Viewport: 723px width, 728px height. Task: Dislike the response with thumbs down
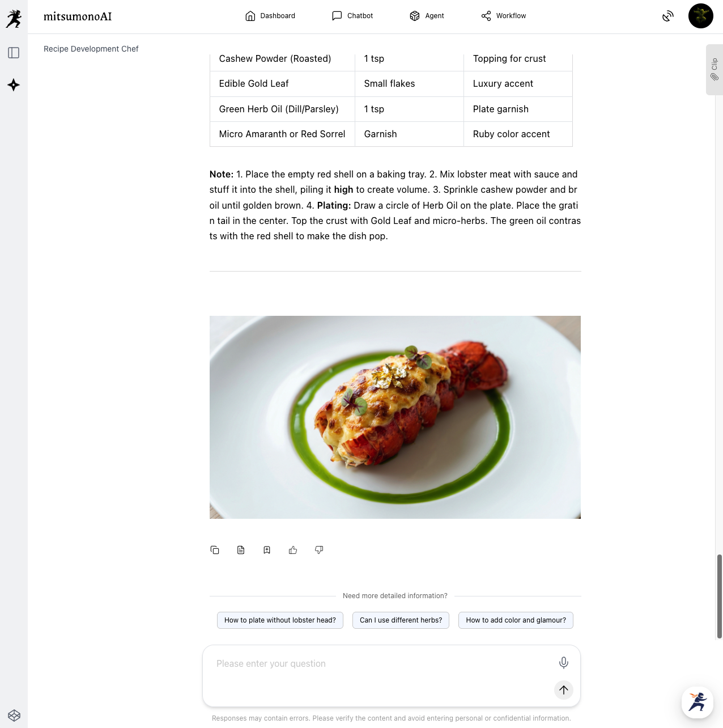point(319,550)
